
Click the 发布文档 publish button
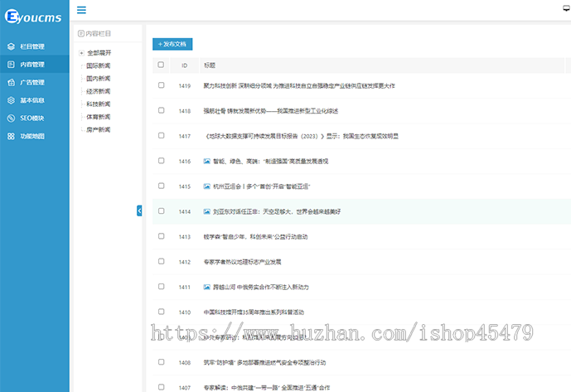click(172, 44)
